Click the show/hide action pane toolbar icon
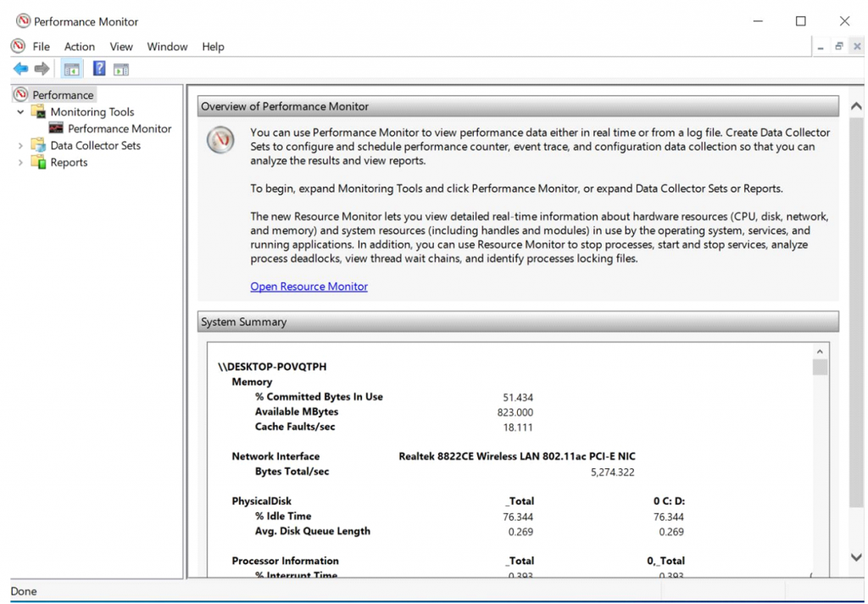Viewport: 868px width, 604px height. click(x=120, y=68)
